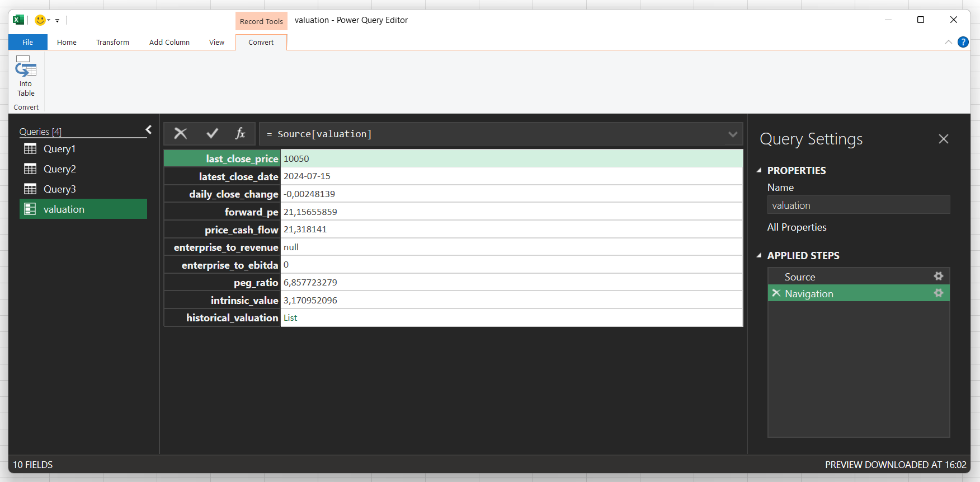Screen dimensions: 980x482
Task: Open Power Query help icon
Action: [963, 42]
